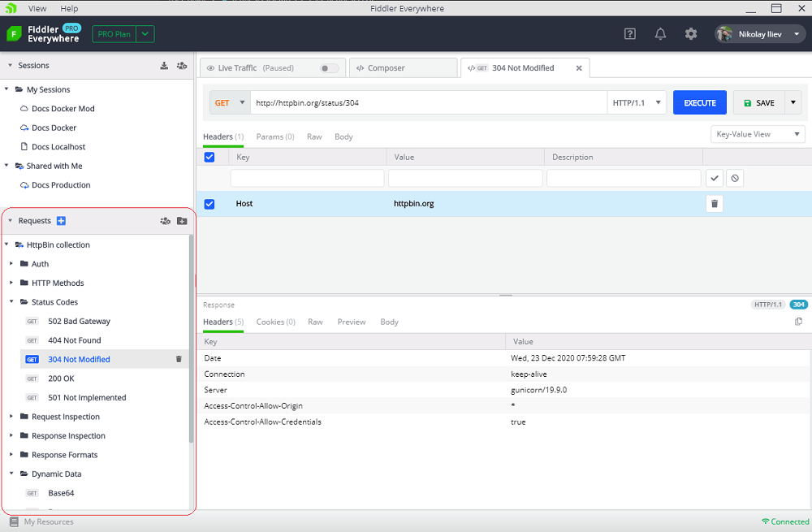Open the GET method dropdown
Screen dimensions: 812x532
tap(231, 102)
